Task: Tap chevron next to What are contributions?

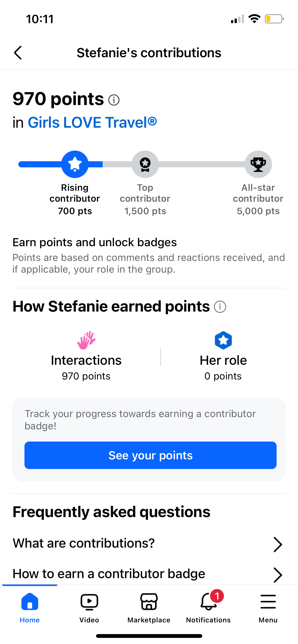Action: tap(278, 544)
